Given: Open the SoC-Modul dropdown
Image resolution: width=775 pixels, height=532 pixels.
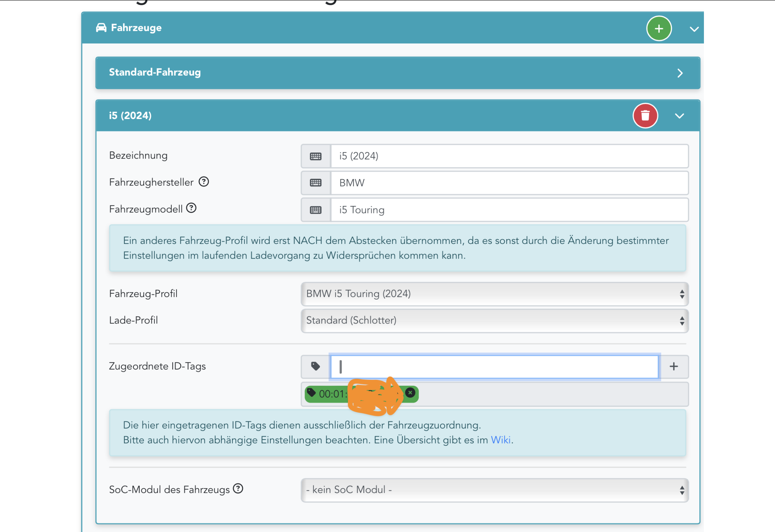Looking at the screenshot, I should click(494, 490).
